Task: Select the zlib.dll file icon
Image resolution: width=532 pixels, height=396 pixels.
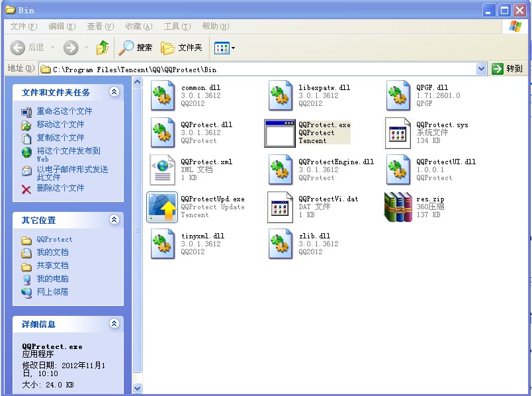Action: click(x=281, y=244)
